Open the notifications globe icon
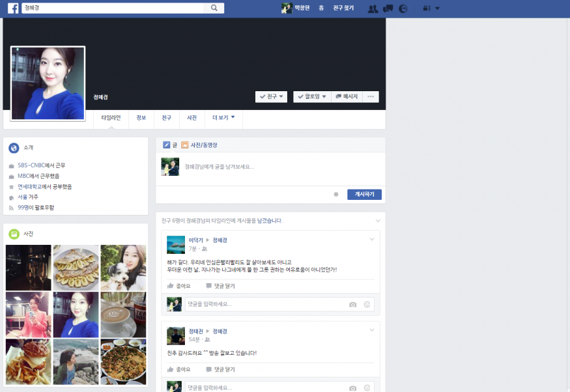570x392 pixels. (403, 8)
